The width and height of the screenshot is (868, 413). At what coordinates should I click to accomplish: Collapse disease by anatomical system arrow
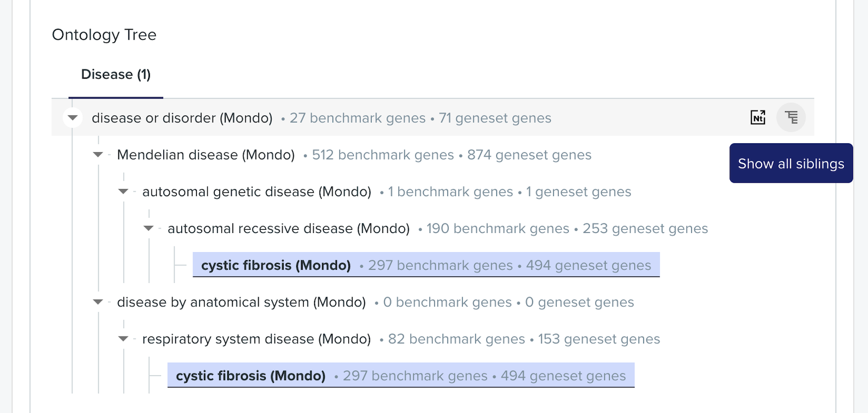coord(98,302)
